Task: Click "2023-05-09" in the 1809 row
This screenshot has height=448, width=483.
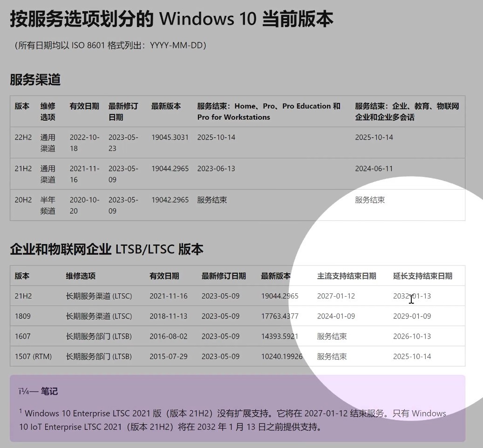Action: pos(221,316)
